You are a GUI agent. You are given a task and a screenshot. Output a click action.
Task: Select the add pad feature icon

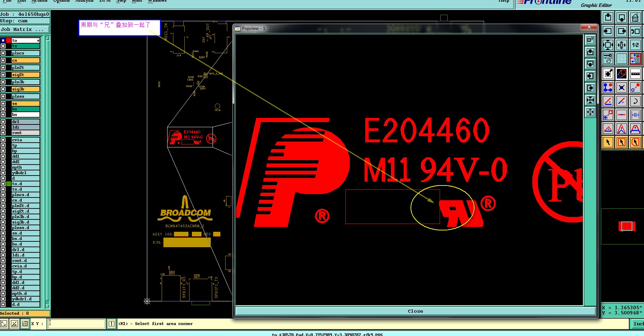coord(608,74)
